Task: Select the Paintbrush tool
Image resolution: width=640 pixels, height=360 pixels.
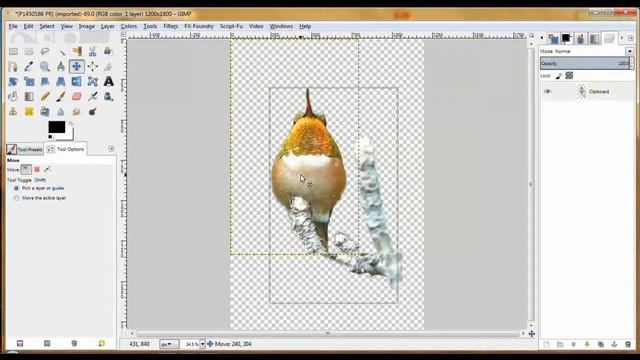Action: [61, 97]
